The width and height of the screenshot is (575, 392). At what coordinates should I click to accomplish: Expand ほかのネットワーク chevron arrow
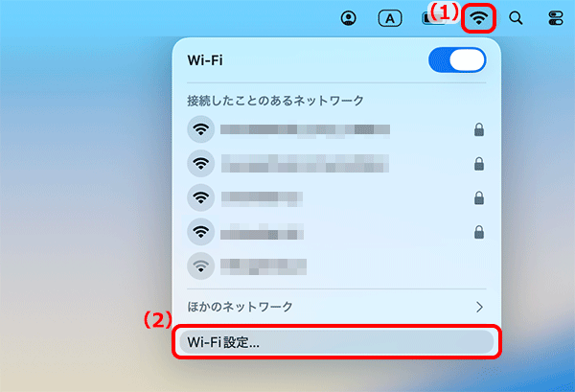[479, 307]
